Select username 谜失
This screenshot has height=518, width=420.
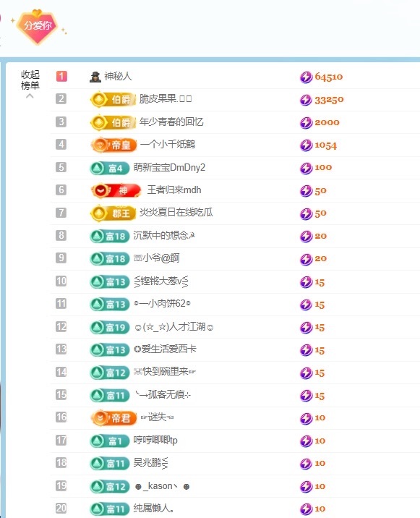click(x=157, y=417)
